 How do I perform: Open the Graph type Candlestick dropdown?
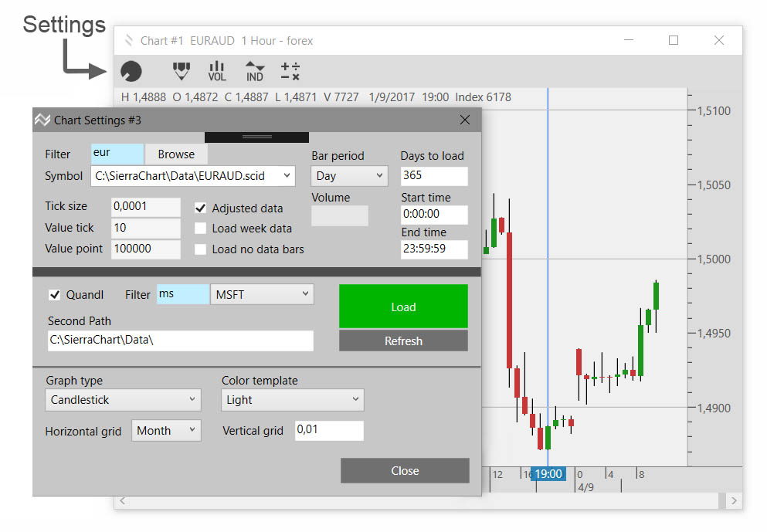point(123,400)
